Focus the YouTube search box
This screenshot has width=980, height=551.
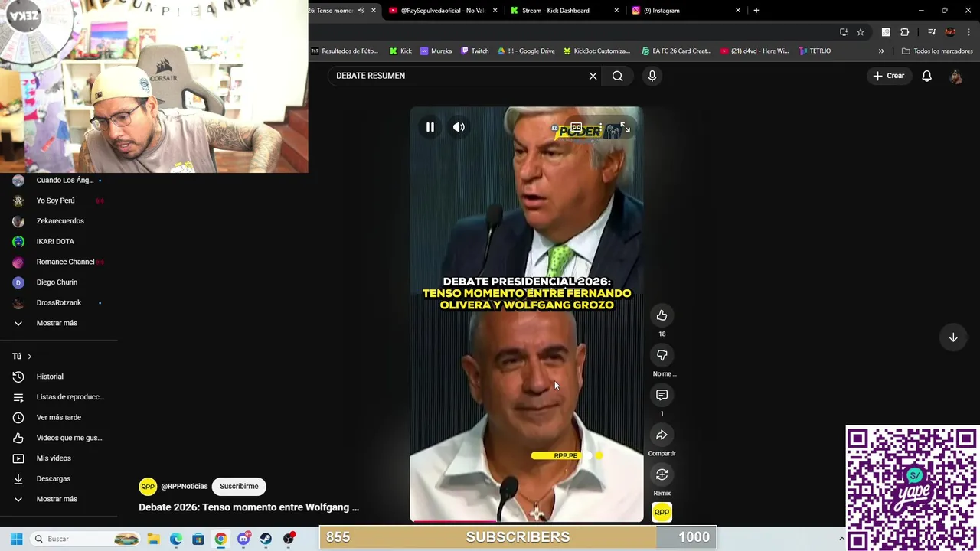click(x=458, y=76)
